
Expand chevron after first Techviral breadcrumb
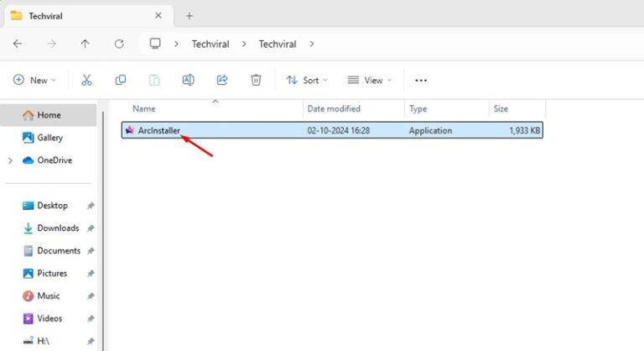(244, 44)
